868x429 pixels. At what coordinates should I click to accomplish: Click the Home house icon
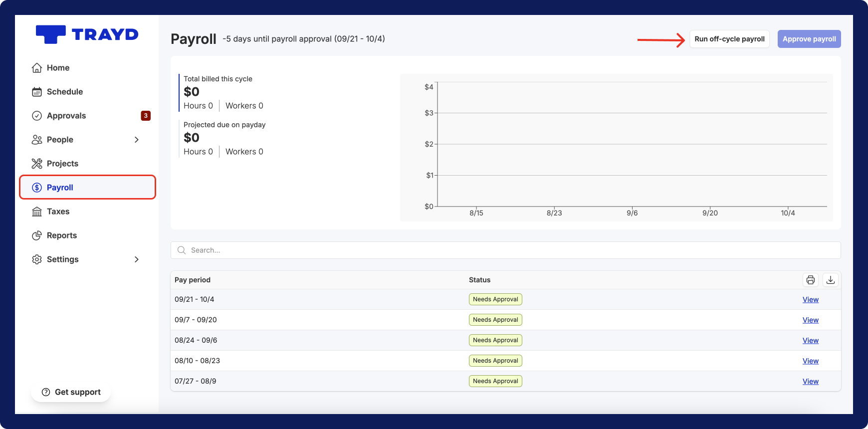37,68
